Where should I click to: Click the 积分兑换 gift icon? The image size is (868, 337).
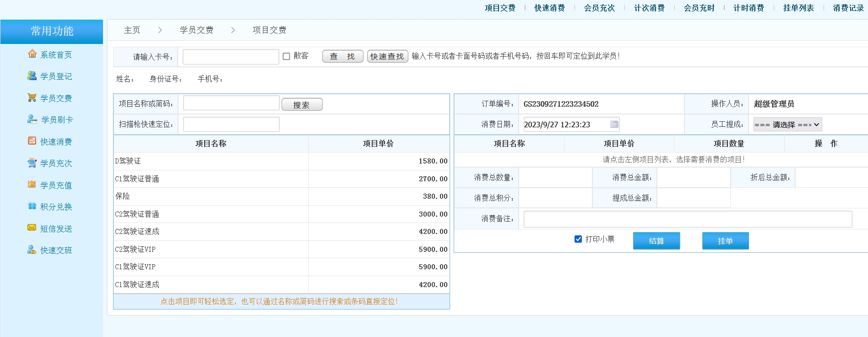pyautogui.click(x=32, y=206)
